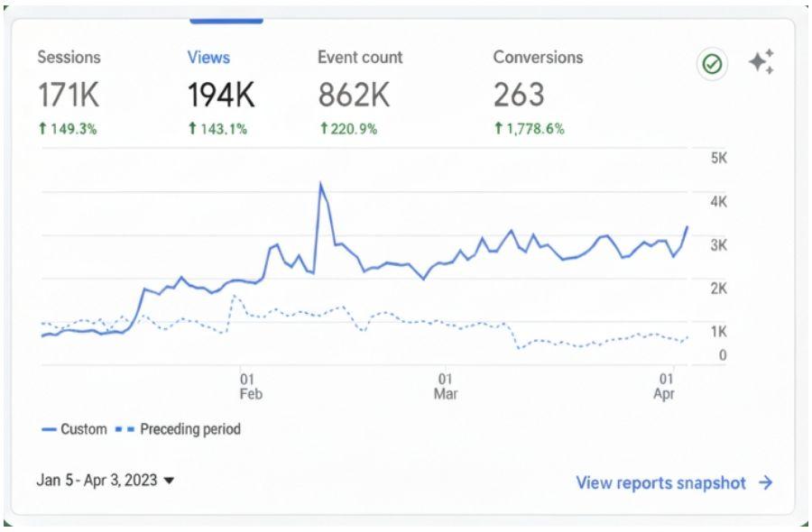Click the 01 Feb axis label
The image size is (812, 532).
click(251, 383)
